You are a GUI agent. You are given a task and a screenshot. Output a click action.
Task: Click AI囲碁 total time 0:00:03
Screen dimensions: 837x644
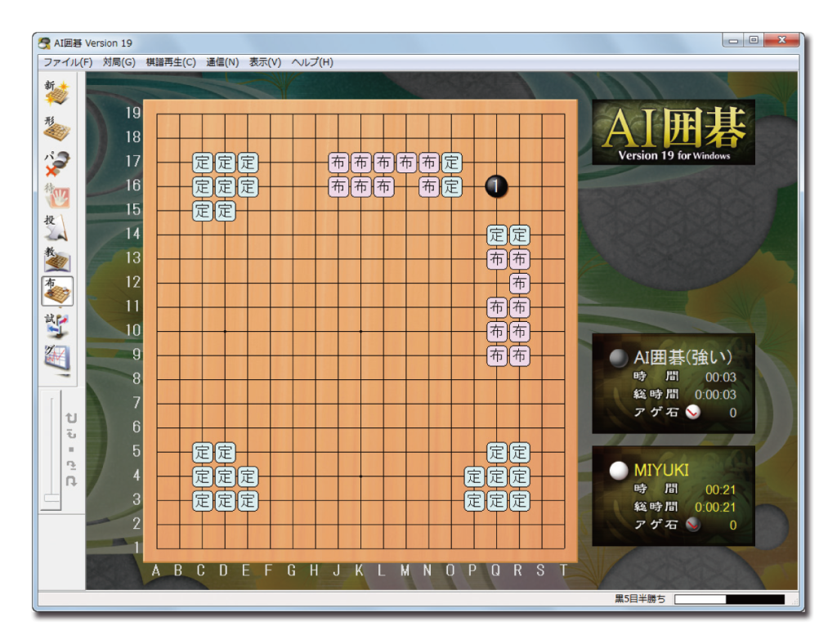click(x=715, y=395)
